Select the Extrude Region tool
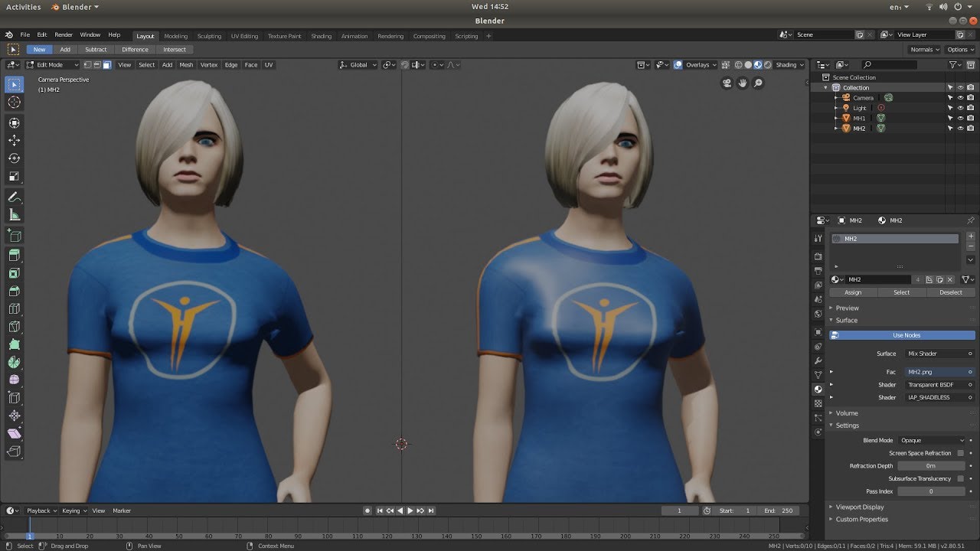980x551 pixels. (15, 256)
